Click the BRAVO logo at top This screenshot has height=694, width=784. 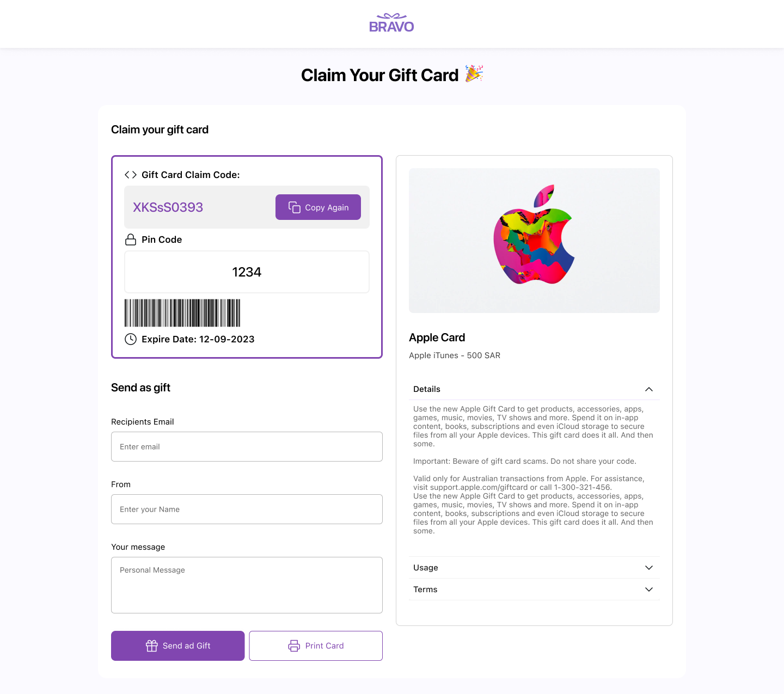(x=391, y=23)
